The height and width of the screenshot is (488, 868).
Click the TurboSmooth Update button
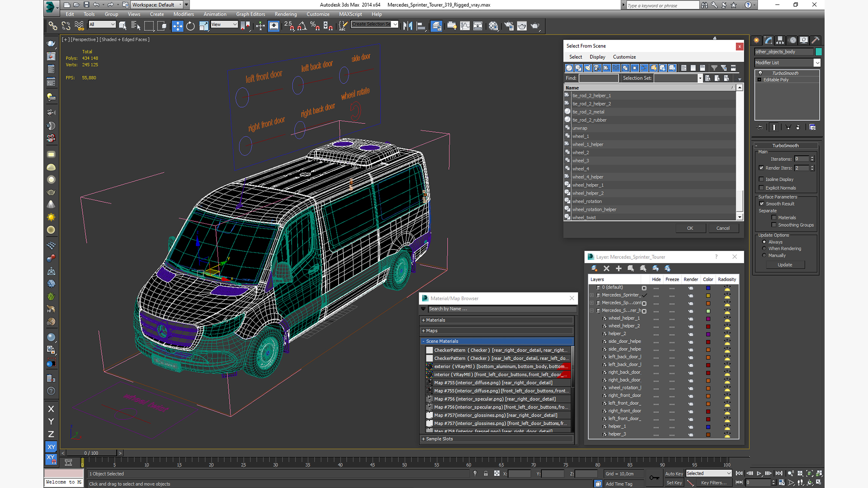(785, 265)
